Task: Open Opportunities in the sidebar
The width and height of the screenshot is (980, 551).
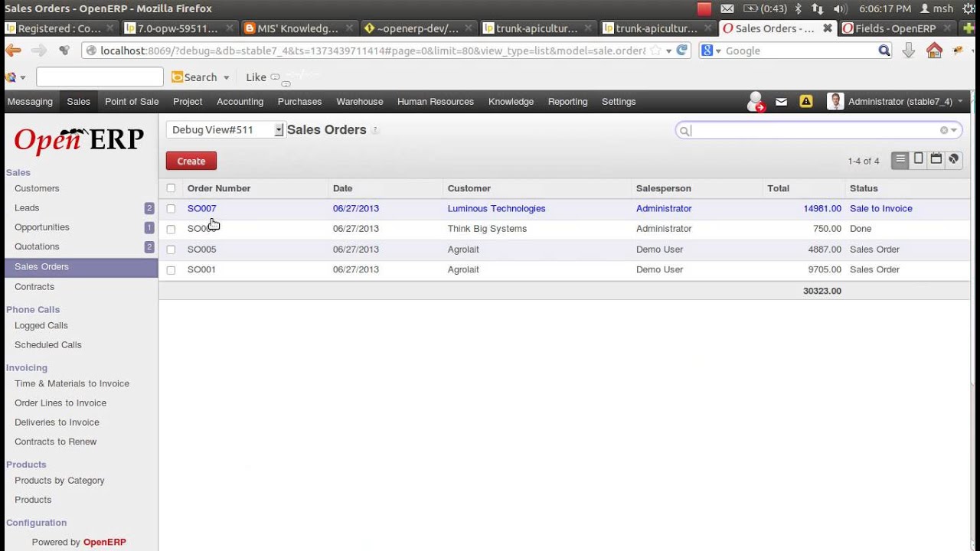Action: [x=42, y=227]
